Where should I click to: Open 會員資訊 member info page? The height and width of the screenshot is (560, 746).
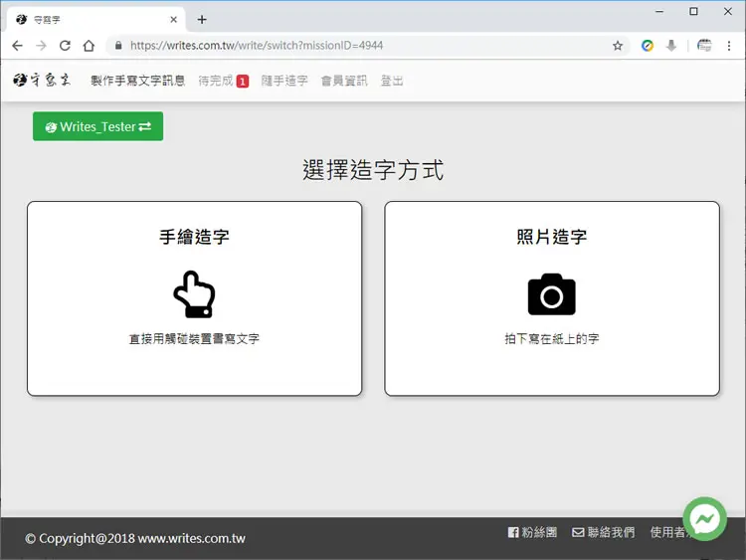click(344, 81)
